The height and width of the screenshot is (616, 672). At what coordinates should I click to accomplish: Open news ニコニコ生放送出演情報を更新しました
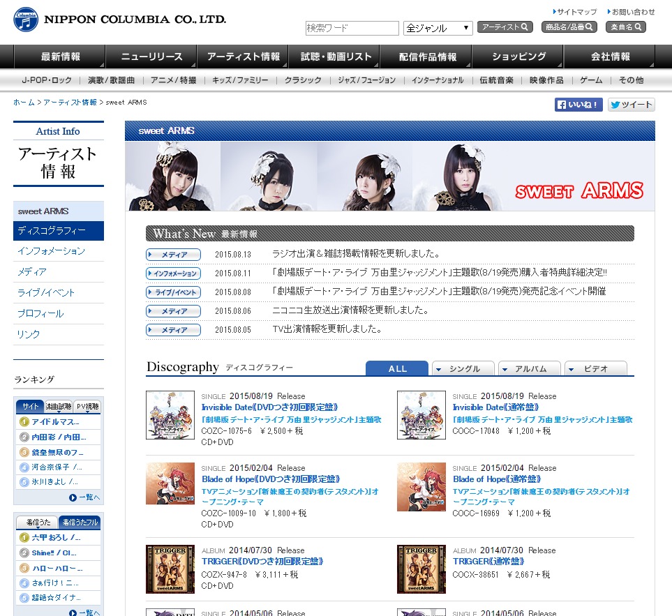350,310
